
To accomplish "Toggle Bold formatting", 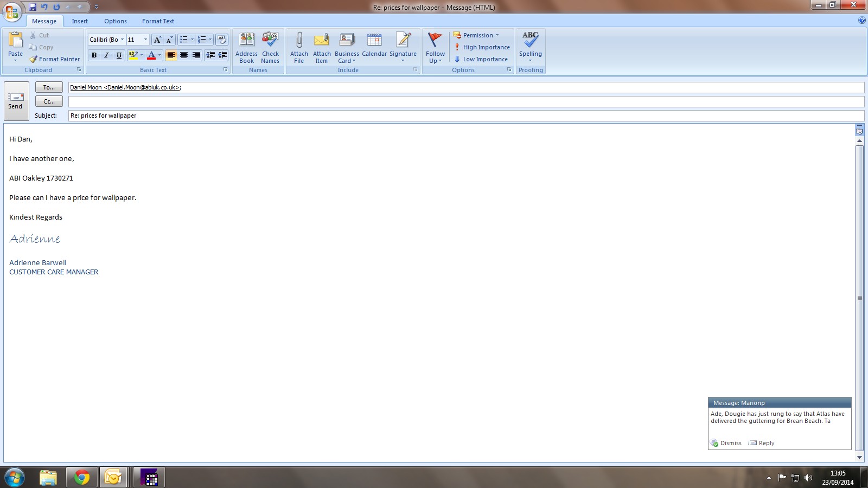I will [94, 55].
